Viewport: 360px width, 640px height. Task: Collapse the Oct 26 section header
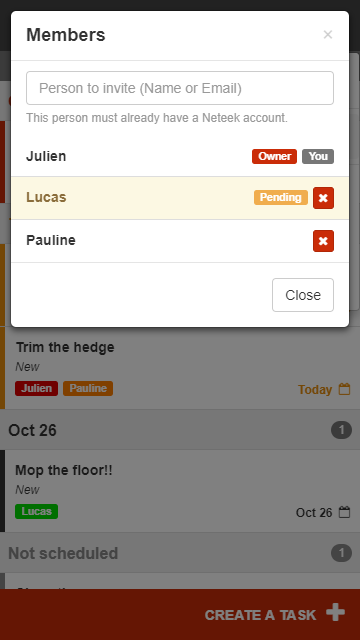click(x=180, y=430)
